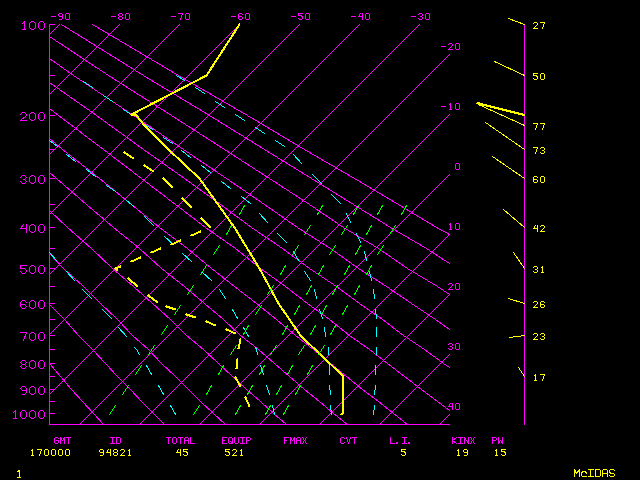Click the 200 pressure level label
The image size is (640, 480).
coord(33,117)
